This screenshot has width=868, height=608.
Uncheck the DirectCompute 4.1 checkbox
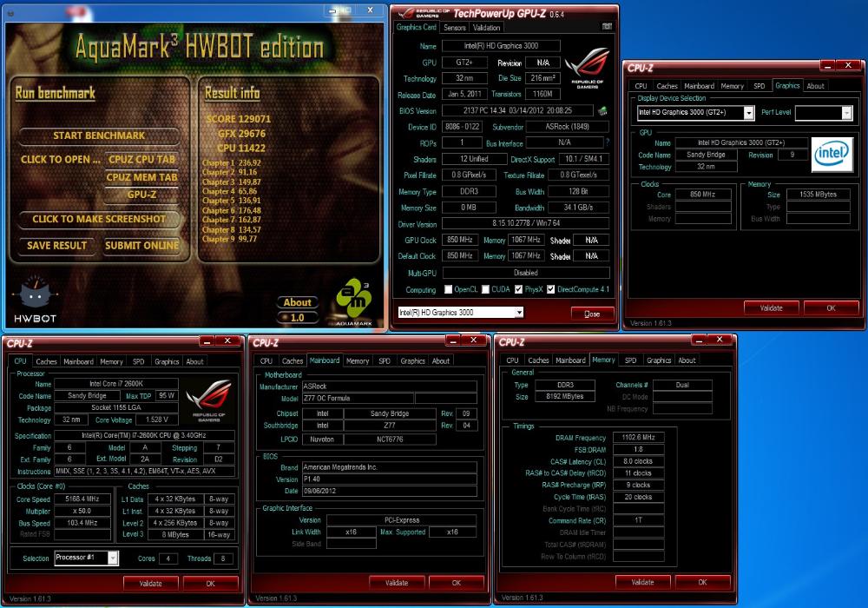click(551, 289)
